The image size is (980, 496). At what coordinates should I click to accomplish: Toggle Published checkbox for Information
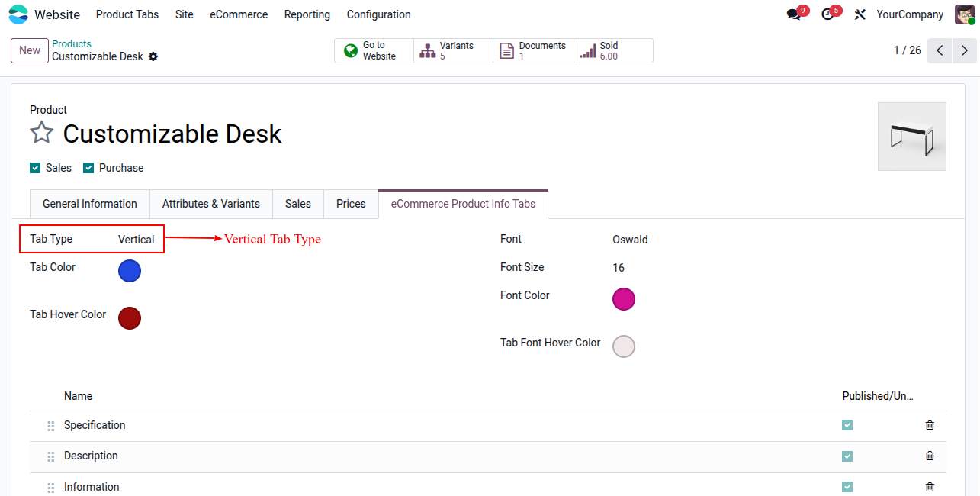click(x=847, y=487)
